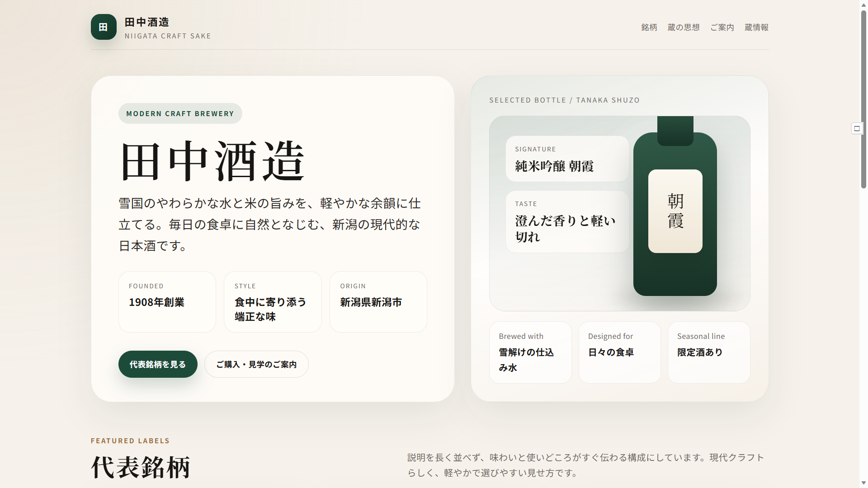Click the 田中酒造 header brand name
868x488 pixels.
pyautogui.click(x=147, y=22)
